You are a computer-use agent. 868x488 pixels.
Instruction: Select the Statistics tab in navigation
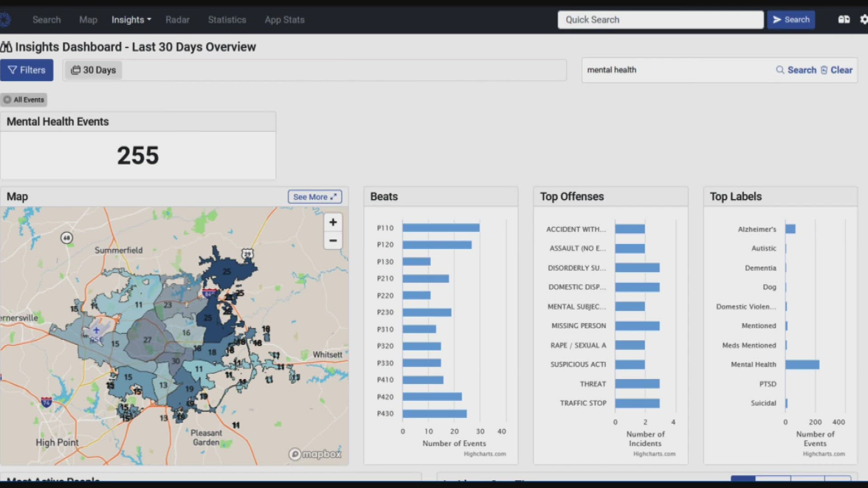tap(226, 20)
